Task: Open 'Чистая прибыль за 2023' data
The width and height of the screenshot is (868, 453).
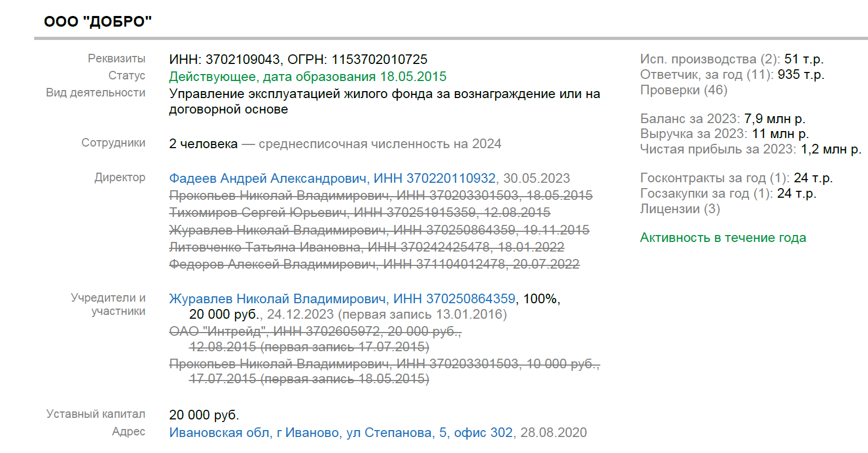Action: click(x=718, y=149)
